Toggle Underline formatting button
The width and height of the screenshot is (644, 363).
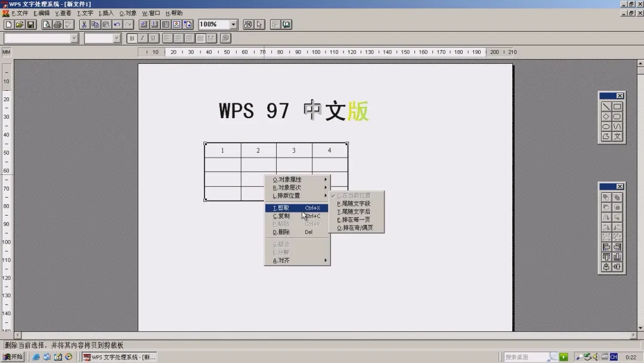tap(153, 38)
